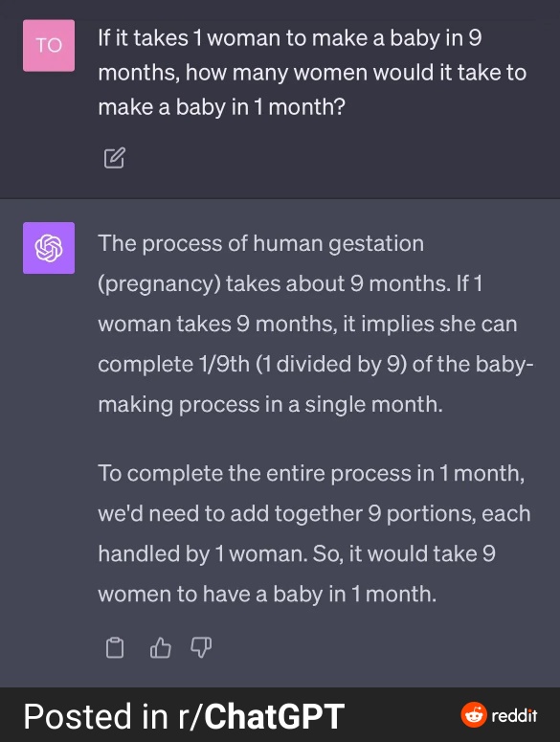Click the second paragraph starting 'To complete'
The width and height of the screenshot is (560, 742).
pos(314,533)
